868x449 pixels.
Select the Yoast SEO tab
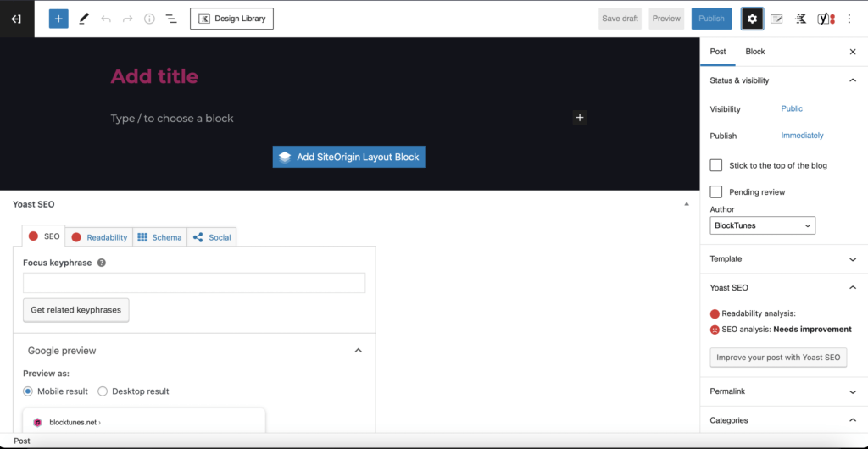pos(44,236)
